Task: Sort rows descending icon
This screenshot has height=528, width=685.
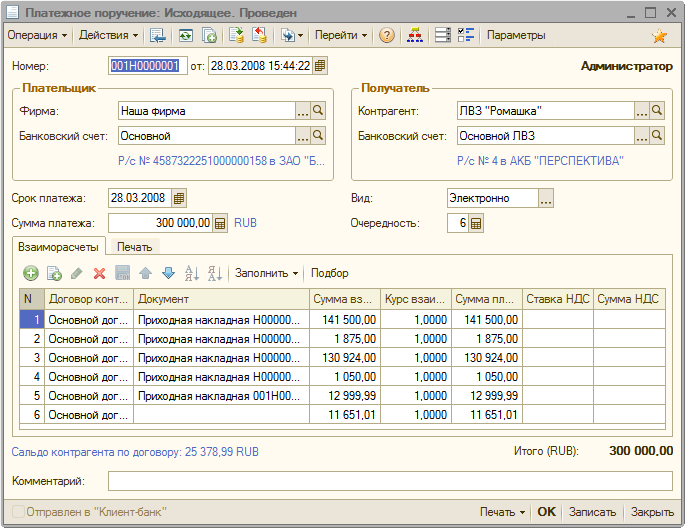Action: point(214,273)
